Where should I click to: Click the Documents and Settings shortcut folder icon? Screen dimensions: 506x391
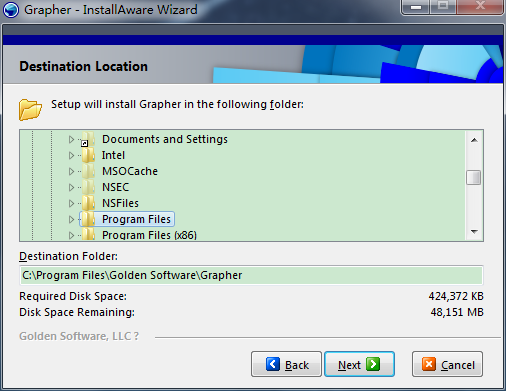coord(88,139)
